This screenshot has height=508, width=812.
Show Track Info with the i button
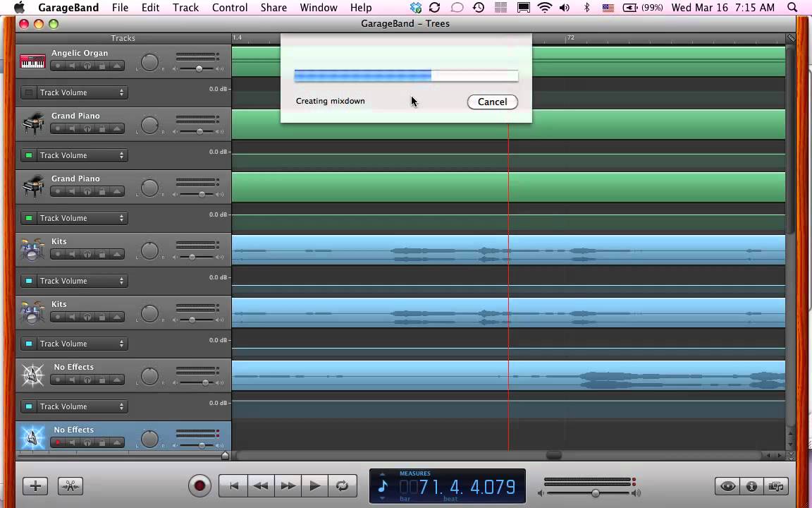pos(751,485)
